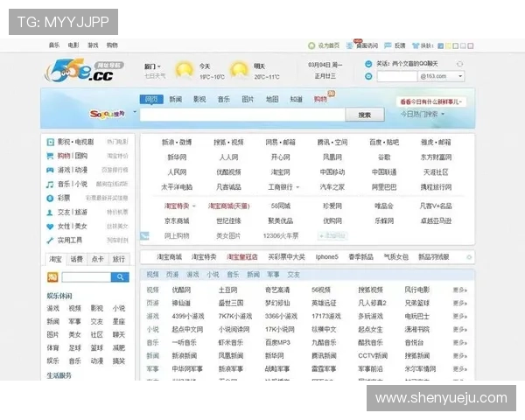Open the 起点中文网 link
Viewport: 525px width, 420px height.
click(x=187, y=330)
